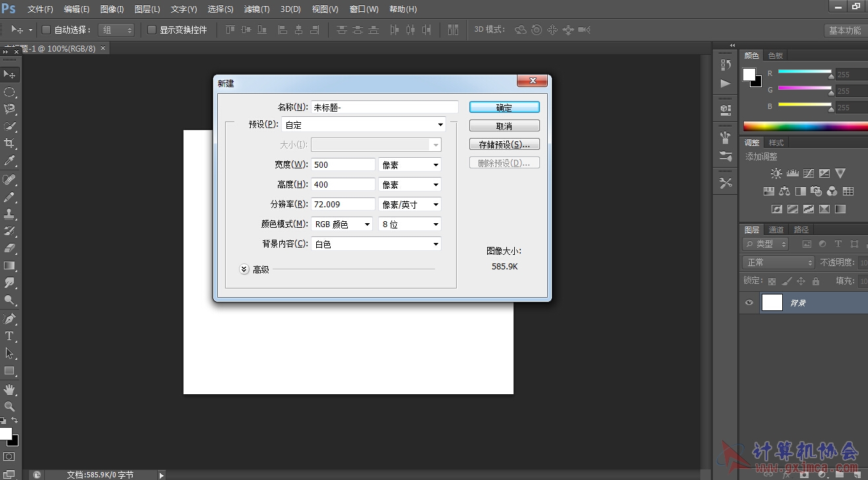The height and width of the screenshot is (480, 868).
Task: Toggle Quick Mask mode icon
Action: pos(9,456)
